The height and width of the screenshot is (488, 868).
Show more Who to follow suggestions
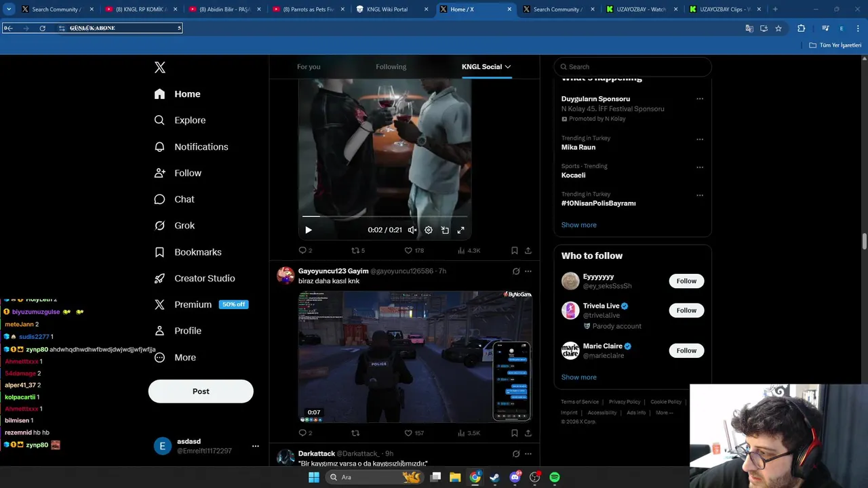click(579, 377)
